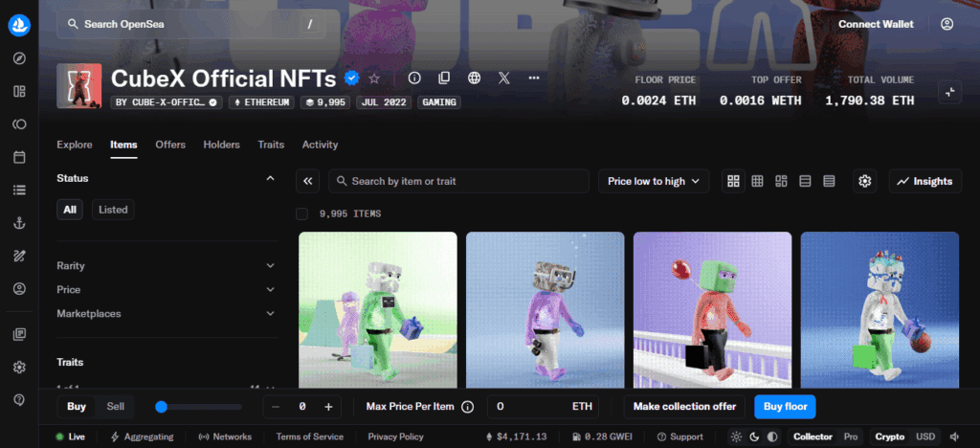Expand the Price filter
Image resolution: width=980 pixels, height=448 pixels.
[x=166, y=289]
